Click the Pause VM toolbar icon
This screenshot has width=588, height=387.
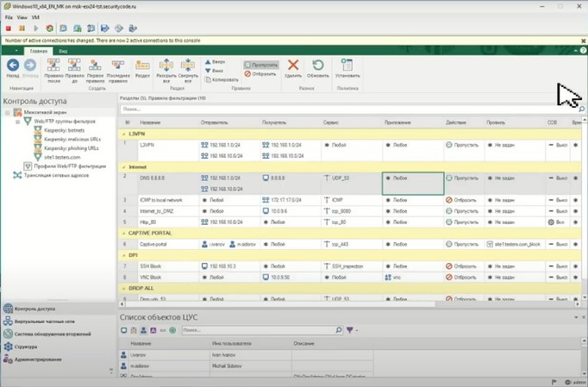[22, 28]
